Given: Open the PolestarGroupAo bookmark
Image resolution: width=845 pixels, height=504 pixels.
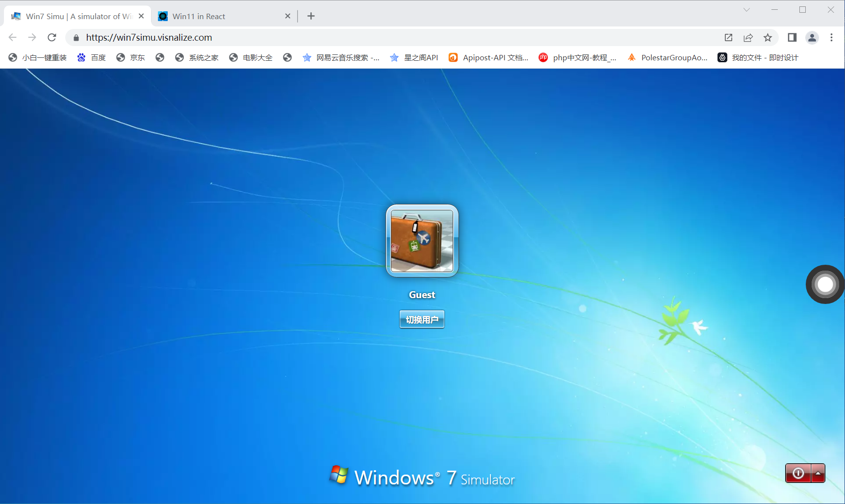Looking at the screenshot, I should point(667,57).
